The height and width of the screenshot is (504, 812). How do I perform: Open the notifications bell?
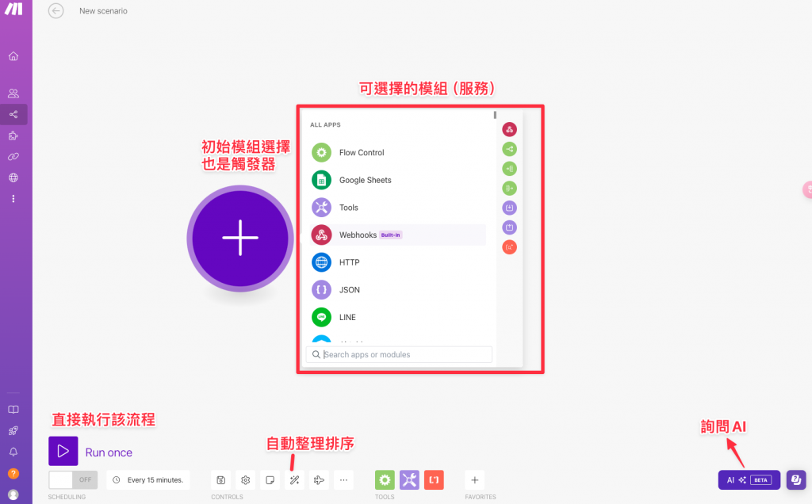[x=13, y=452]
